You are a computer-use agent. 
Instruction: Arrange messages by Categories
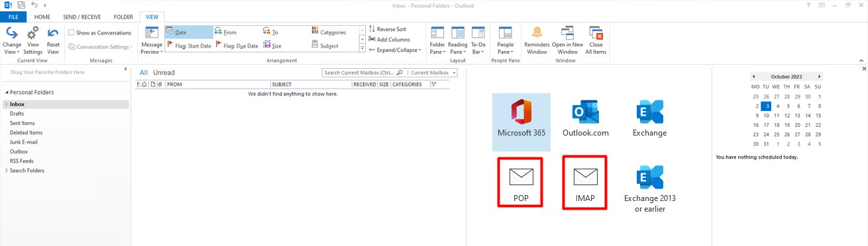(333, 32)
